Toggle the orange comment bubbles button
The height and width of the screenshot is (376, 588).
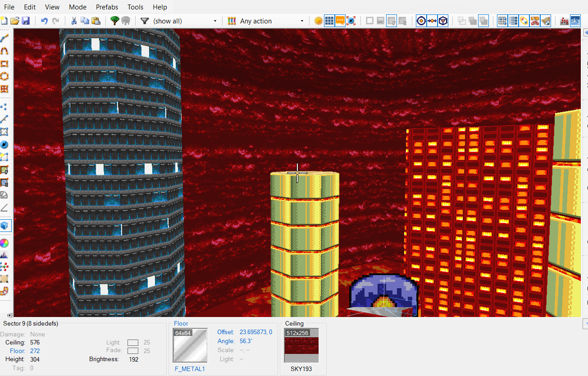pyautogui.click(x=340, y=21)
